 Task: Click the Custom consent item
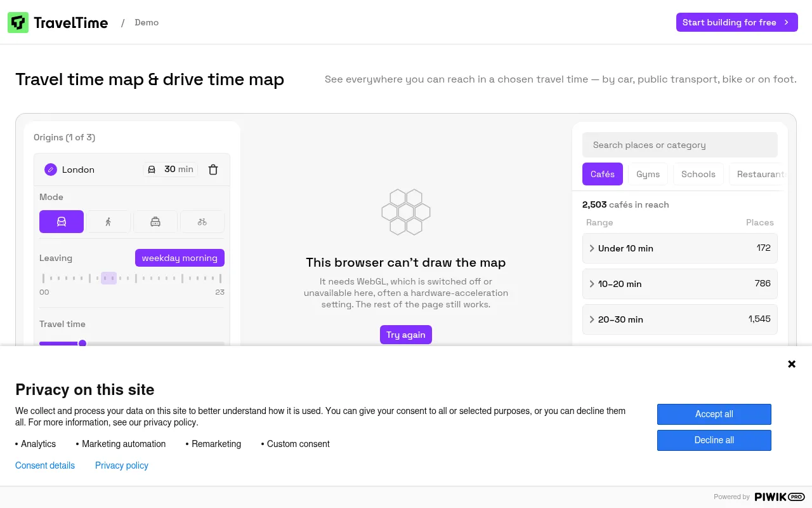click(295, 444)
